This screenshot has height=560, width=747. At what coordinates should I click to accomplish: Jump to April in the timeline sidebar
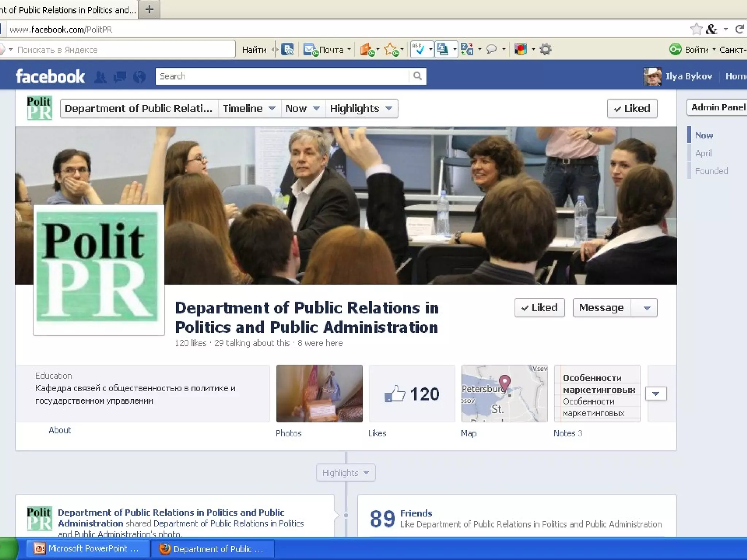(703, 153)
